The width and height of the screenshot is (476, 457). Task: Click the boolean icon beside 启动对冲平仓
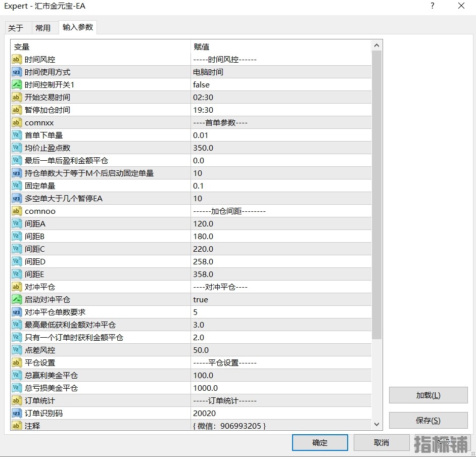tap(17, 300)
